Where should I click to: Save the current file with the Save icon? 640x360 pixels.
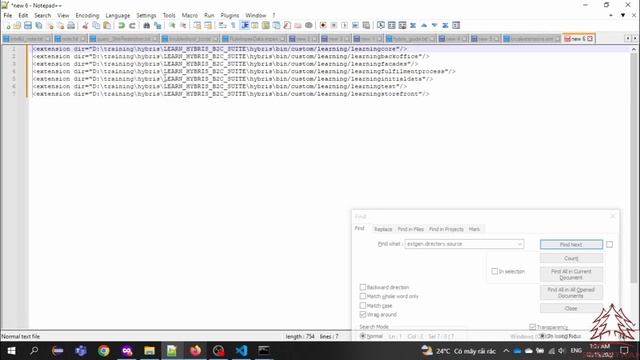pos(28,26)
